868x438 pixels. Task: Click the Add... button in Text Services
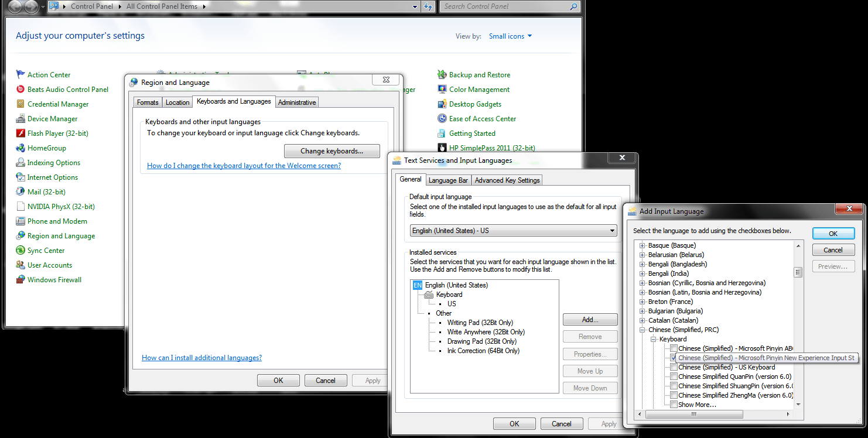click(x=590, y=320)
